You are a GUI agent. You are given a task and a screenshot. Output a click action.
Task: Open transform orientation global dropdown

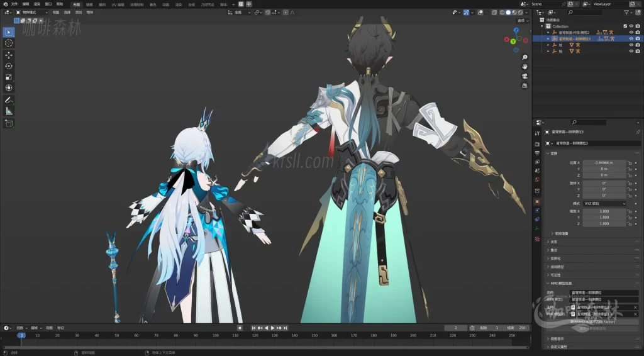coord(239,13)
